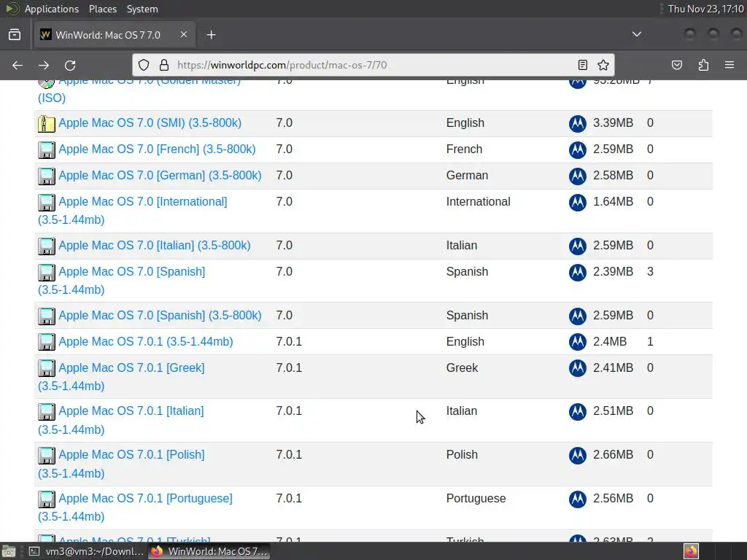View site security lock info
The height and width of the screenshot is (560, 747).
pyautogui.click(x=164, y=65)
